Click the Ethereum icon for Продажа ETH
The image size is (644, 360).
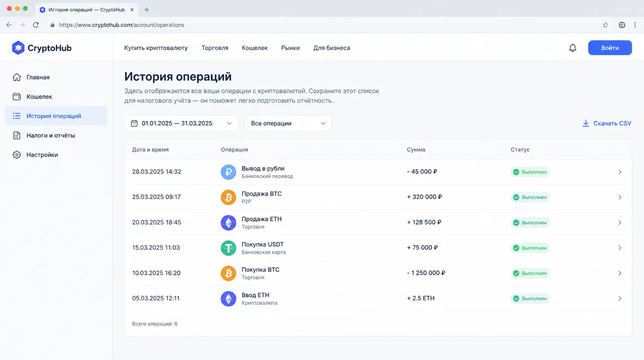pos(229,223)
